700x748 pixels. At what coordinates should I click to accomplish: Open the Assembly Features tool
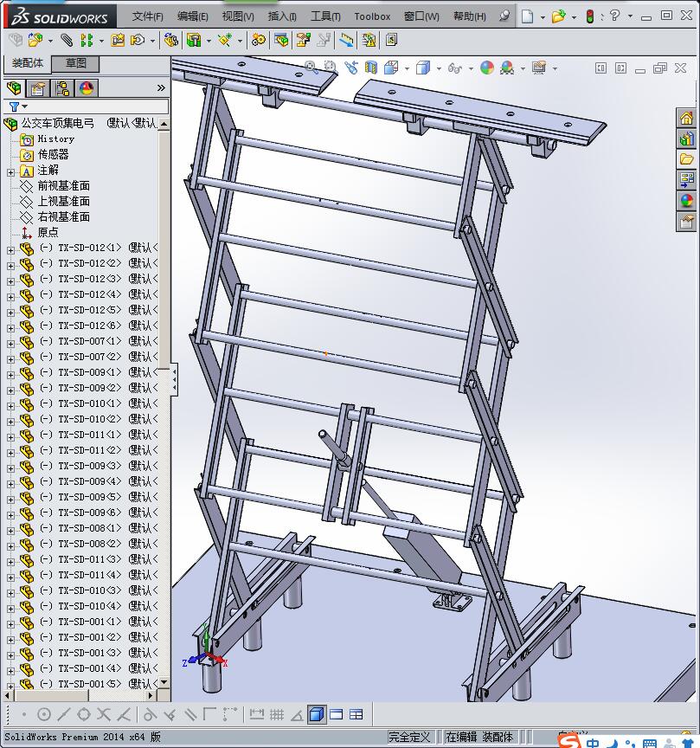[194, 41]
